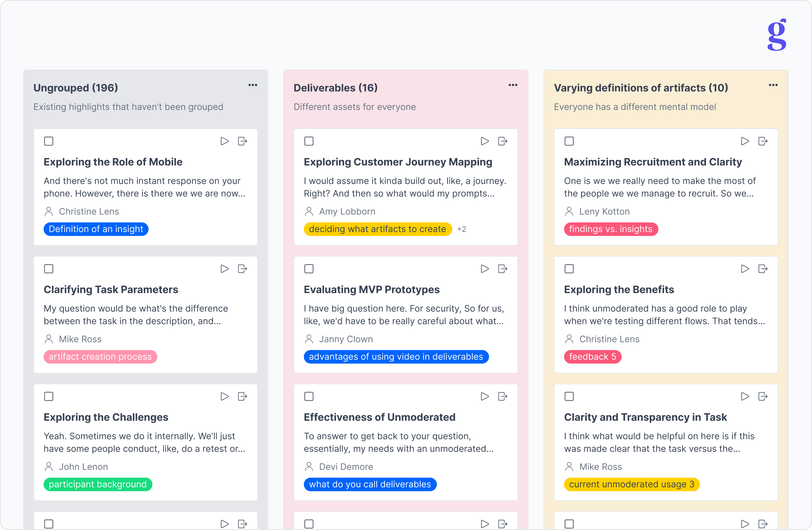Open the Deliverables column options menu
Screen dimensions: 812x530
[x=513, y=85]
